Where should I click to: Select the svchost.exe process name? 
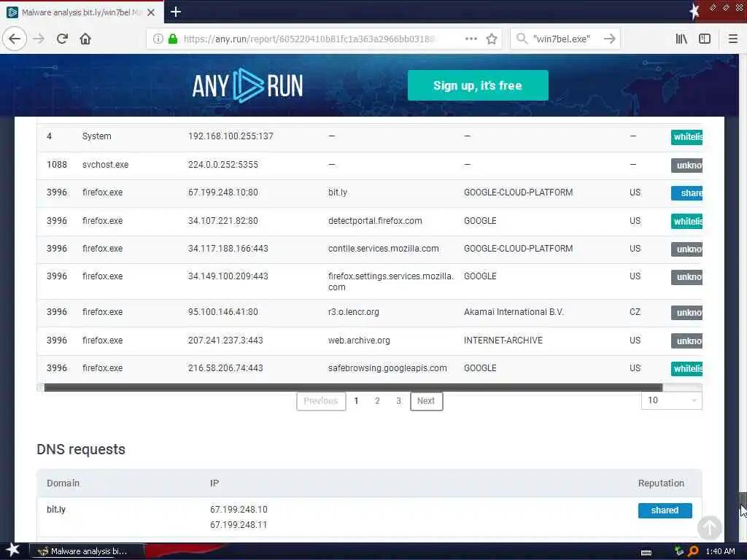coord(105,165)
